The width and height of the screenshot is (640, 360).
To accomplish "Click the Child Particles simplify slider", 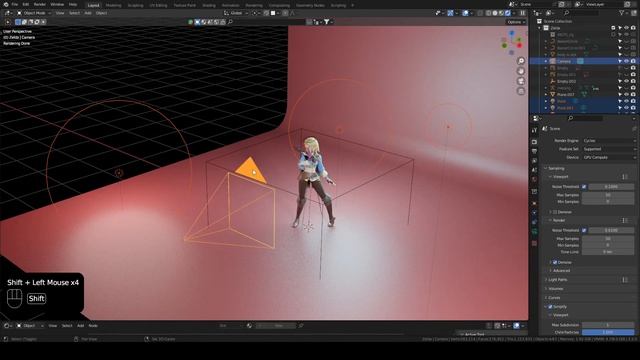I will click(x=608, y=332).
